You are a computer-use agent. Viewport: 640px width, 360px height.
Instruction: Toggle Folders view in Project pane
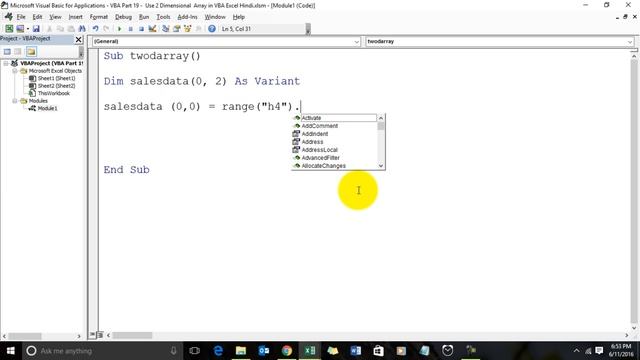(31, 51)
